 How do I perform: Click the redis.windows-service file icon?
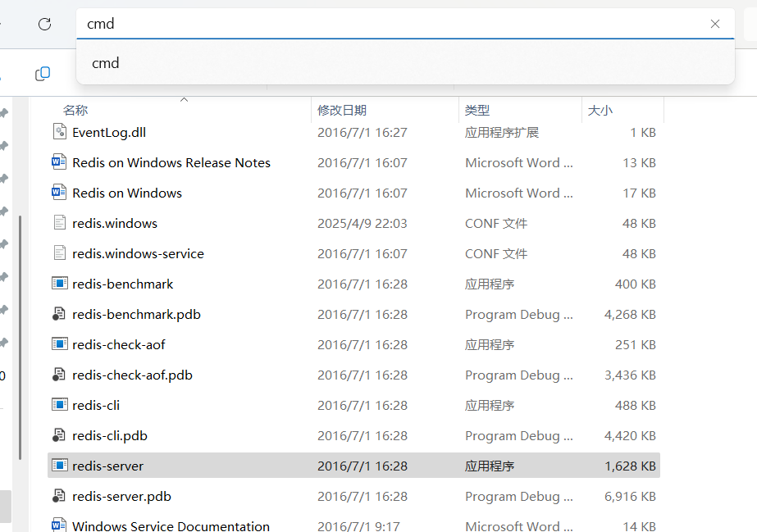59,253
